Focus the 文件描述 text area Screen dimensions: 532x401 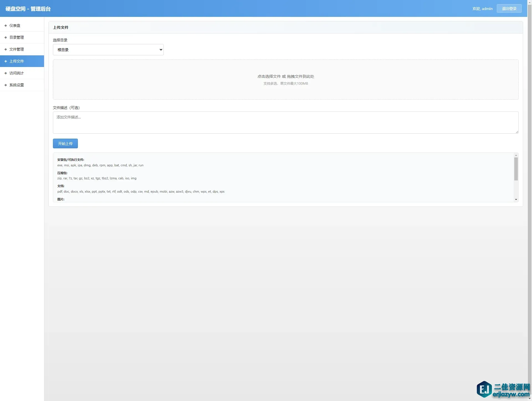[x=285, y=122]
